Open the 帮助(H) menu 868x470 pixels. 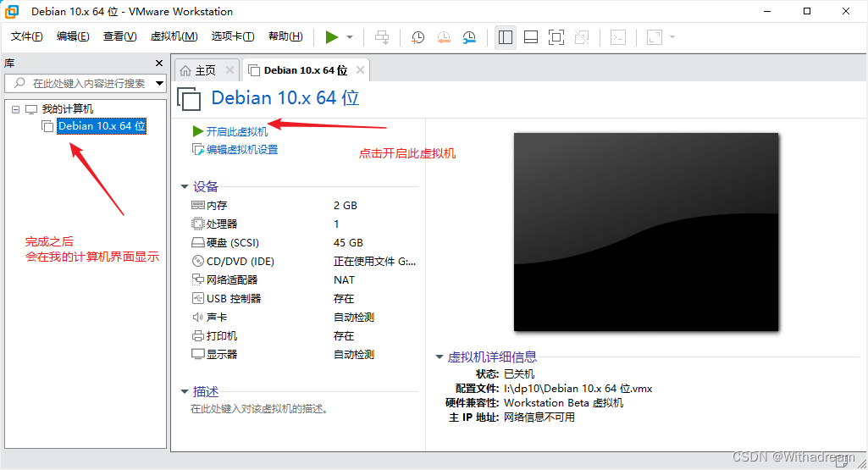click(x=285, y=36)
